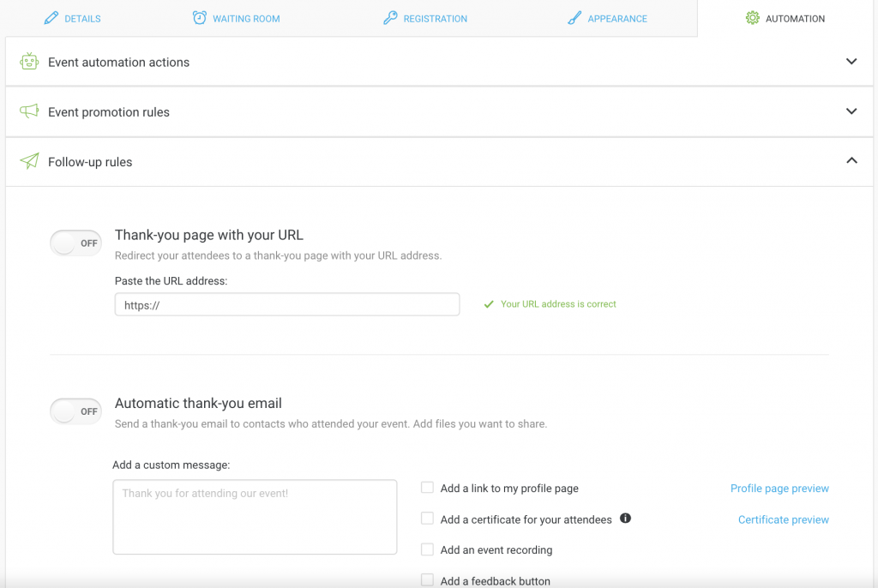The image size is (878, 588).
Task: Expand Event promotion rules with its chevron
Action: 851,111
